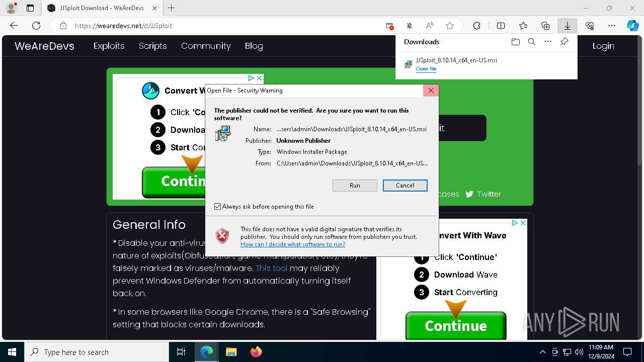
Task: Open the Community menu item
Action: point(206,46)
